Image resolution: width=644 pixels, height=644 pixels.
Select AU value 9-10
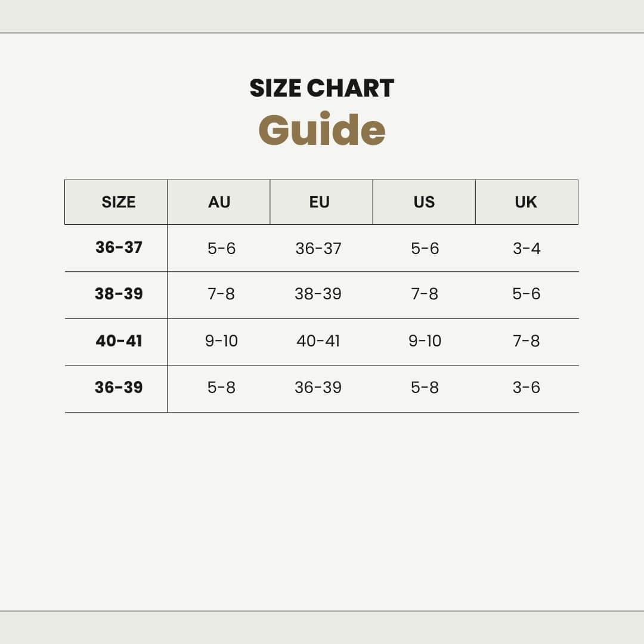221,341
